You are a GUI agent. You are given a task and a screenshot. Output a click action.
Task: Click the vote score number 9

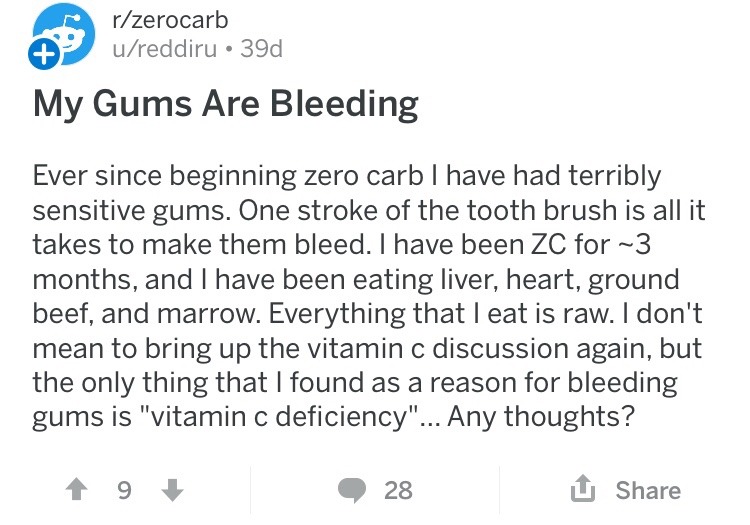(124, 490)
